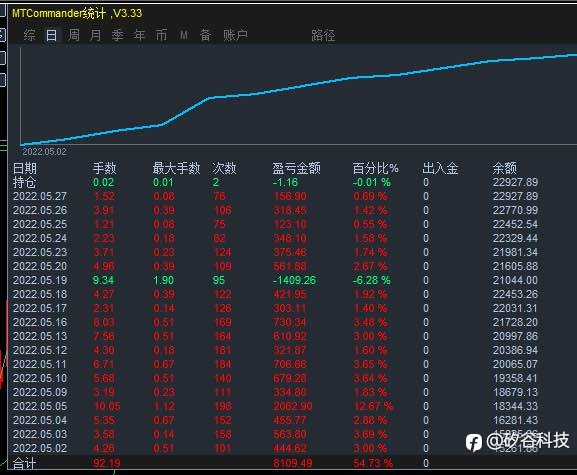Screen dimensions: 577x475
Task: Switch to the 综 summary tab
Action: tap(29, 35)
